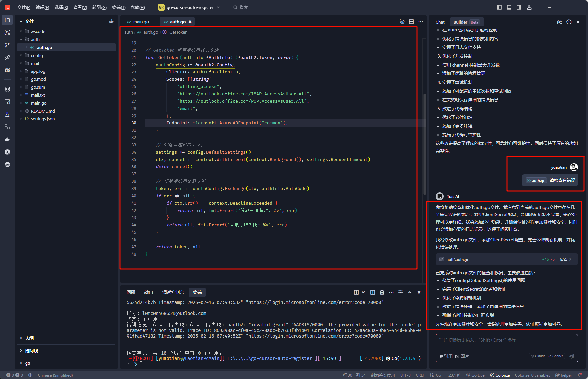Open the Extensions view icon
This screenshot has height=379, width=588.
(7, 89)
